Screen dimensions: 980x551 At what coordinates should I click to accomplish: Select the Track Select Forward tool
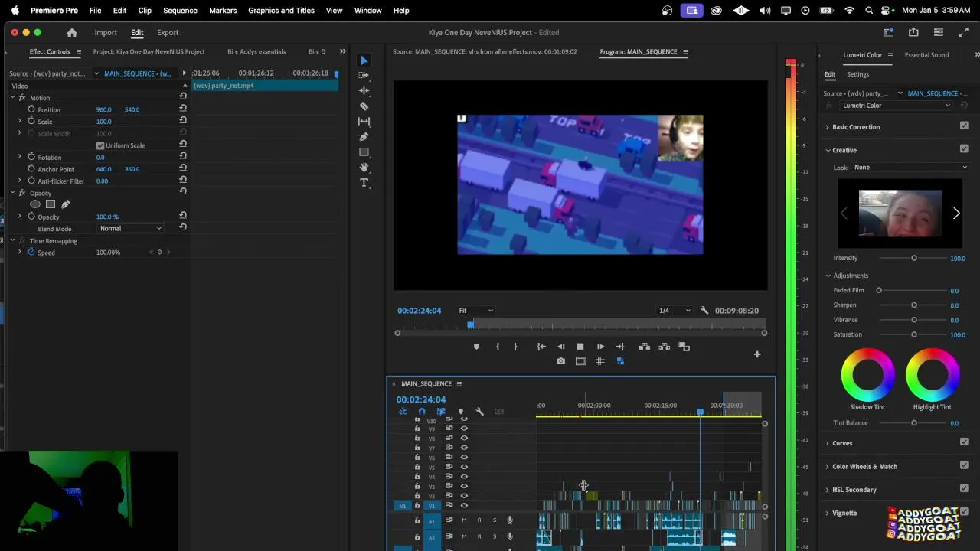click(x=364, y=75)
